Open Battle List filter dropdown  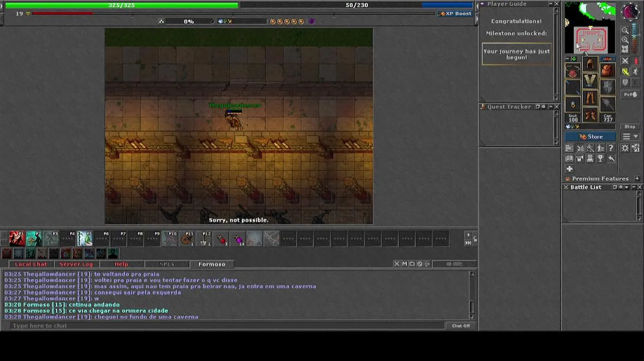point(626,187)
